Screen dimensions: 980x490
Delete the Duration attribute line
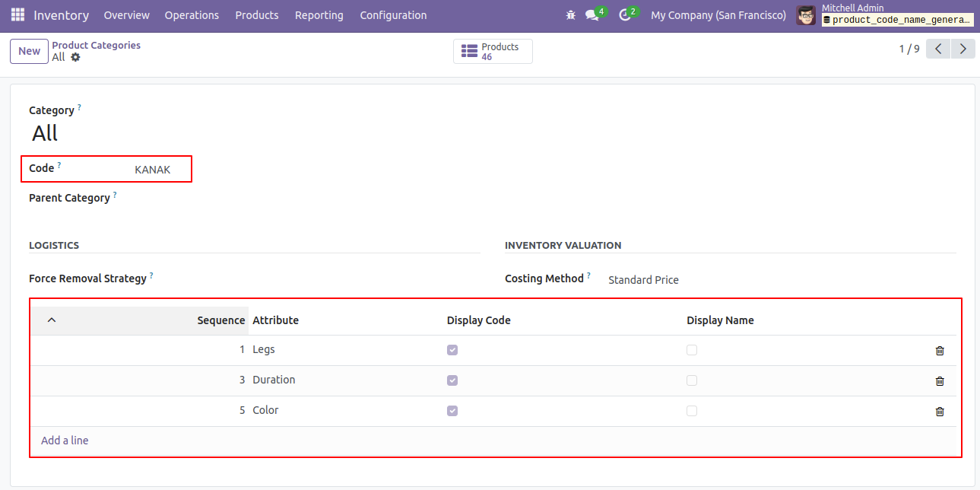click(x=940, y=381)
